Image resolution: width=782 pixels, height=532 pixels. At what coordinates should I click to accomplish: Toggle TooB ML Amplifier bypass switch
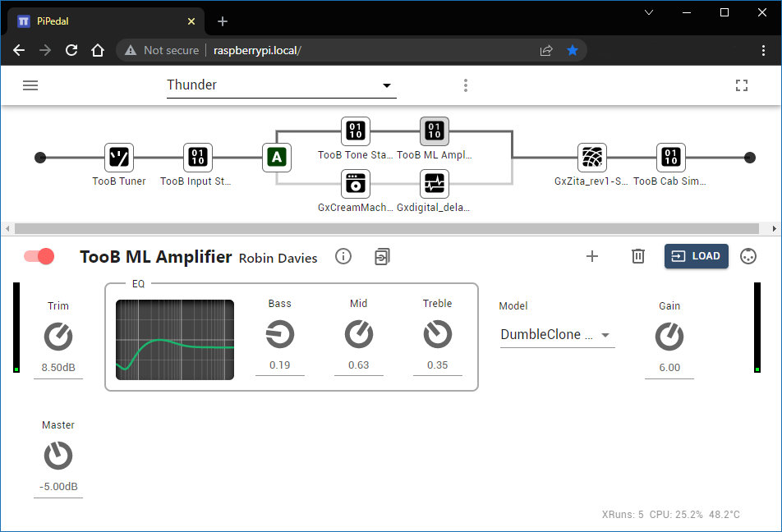39,256
